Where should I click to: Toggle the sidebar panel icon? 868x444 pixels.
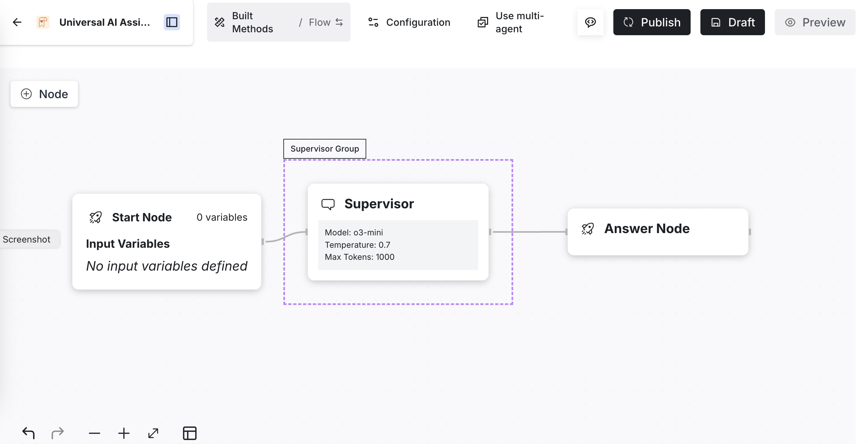(x=172, y=22)
